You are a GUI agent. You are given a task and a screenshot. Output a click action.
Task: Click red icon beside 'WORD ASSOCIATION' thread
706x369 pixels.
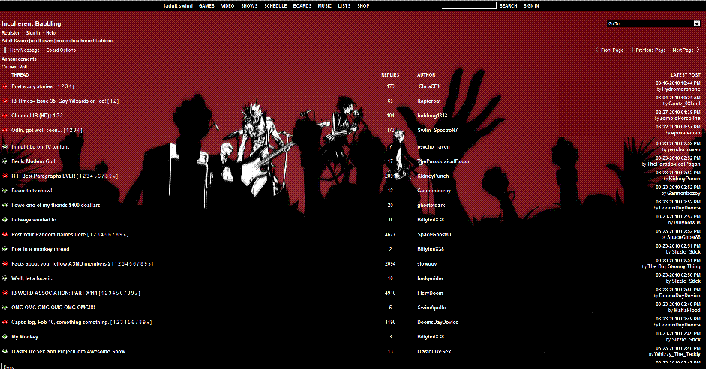point(5,293)
